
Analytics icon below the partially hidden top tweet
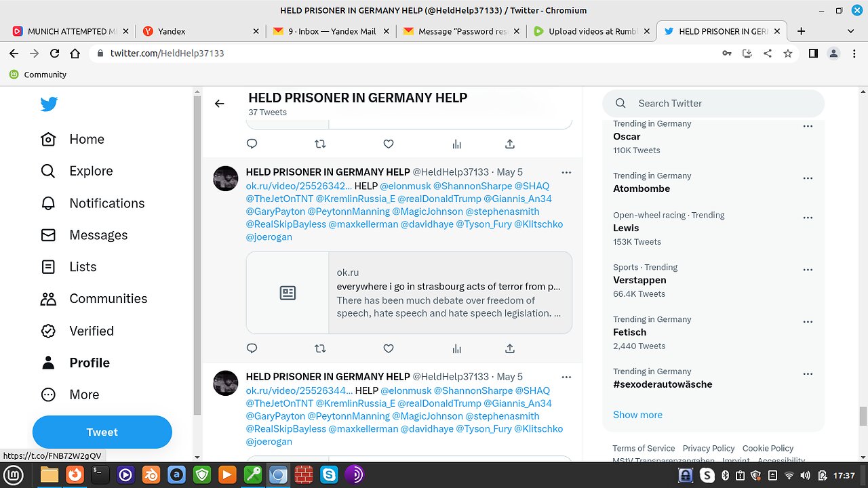[x=457, y=144]
